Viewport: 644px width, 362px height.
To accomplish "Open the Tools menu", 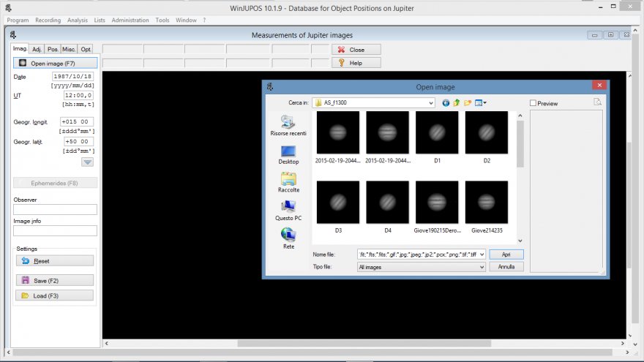I will click(162, 20).
